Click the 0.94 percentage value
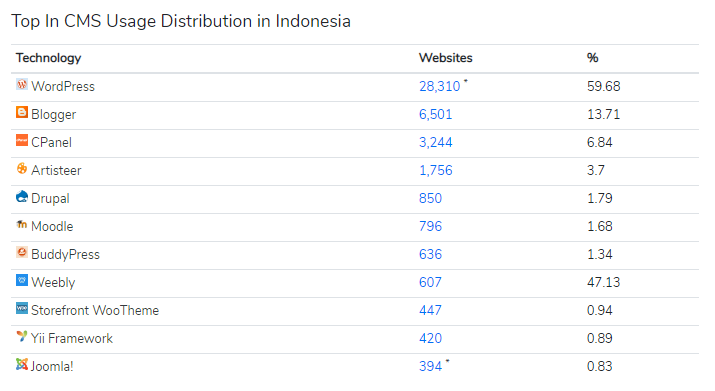This screenshot has width=715, height=391. pyautogui.click(x=600, y=310)
